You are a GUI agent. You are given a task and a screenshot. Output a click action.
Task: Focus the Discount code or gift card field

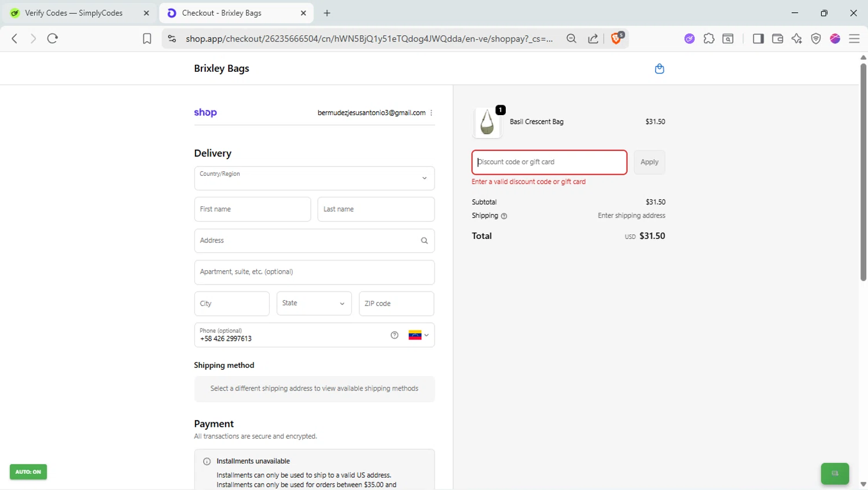click(x=549, y=162)
